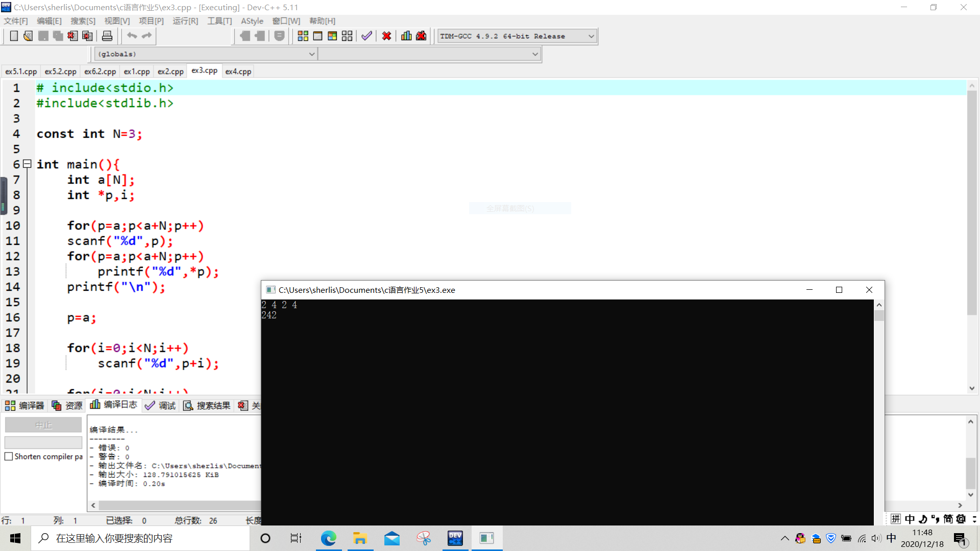The width and height of the screenshot is (980, 551).
Task: Open the 调试 debug panel tab
Action: (x=160, y=406)
